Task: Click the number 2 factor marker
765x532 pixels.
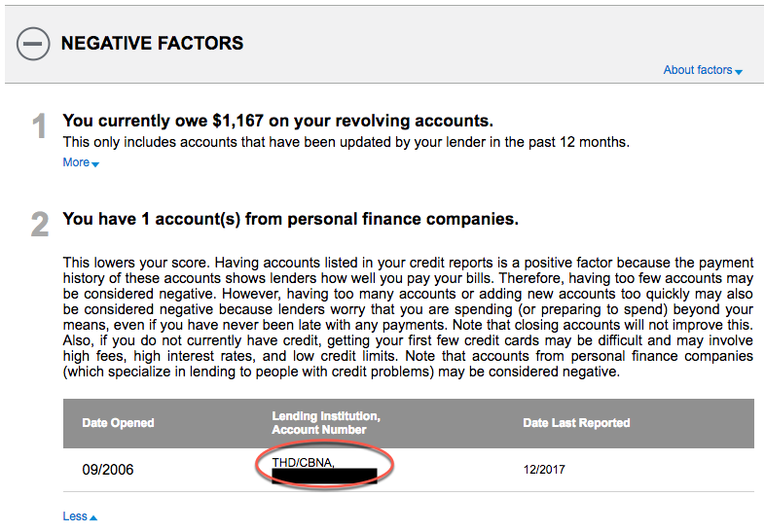Action: (40, 225)
